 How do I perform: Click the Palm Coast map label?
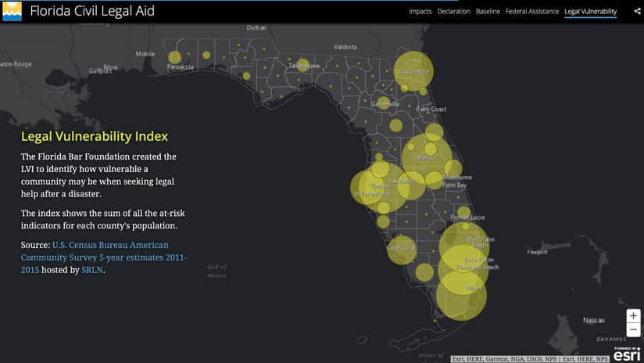pos(431,109)
